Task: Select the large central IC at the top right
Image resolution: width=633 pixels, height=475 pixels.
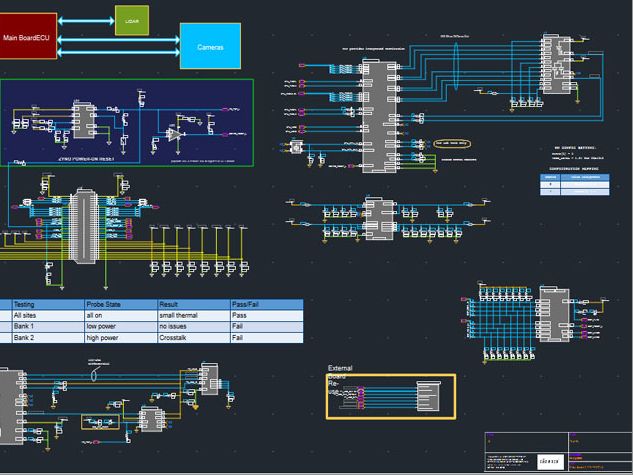Action: click(379, 114)
